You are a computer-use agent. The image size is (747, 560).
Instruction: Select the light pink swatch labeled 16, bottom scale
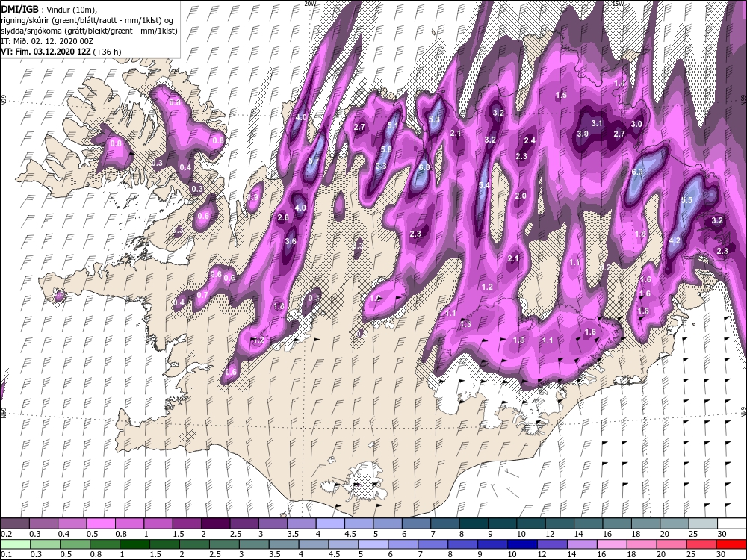click(x=613, y=545)
